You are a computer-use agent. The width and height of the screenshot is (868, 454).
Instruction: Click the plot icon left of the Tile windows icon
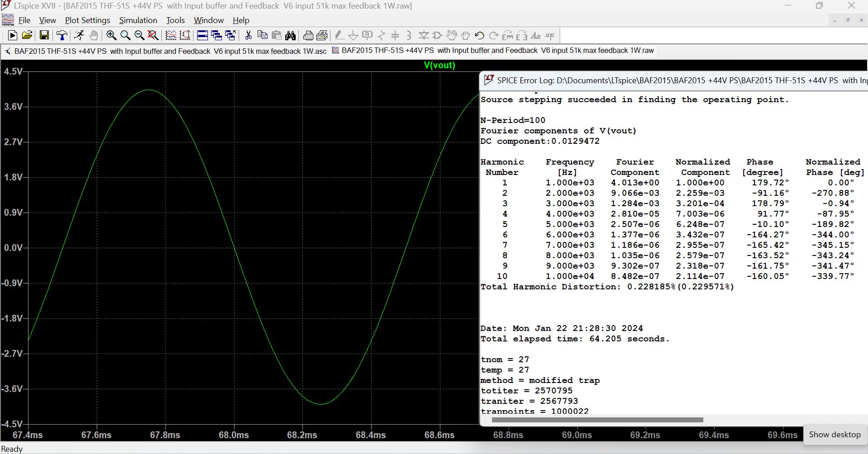point(185,35)
